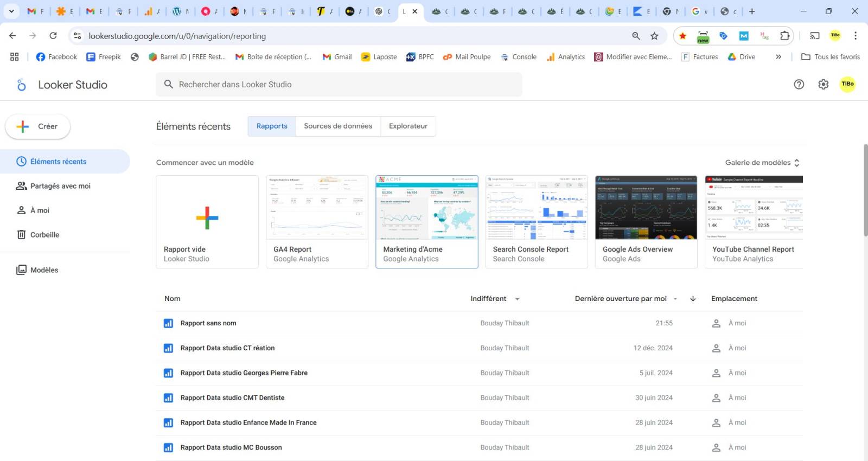
Task: Click report icon for MC Bousson report
Action: (168, 448)
